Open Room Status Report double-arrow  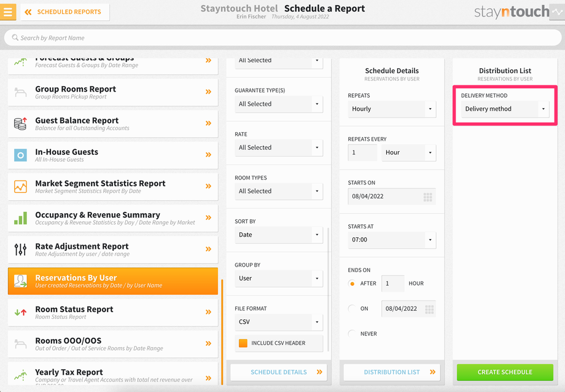point(208,312)
